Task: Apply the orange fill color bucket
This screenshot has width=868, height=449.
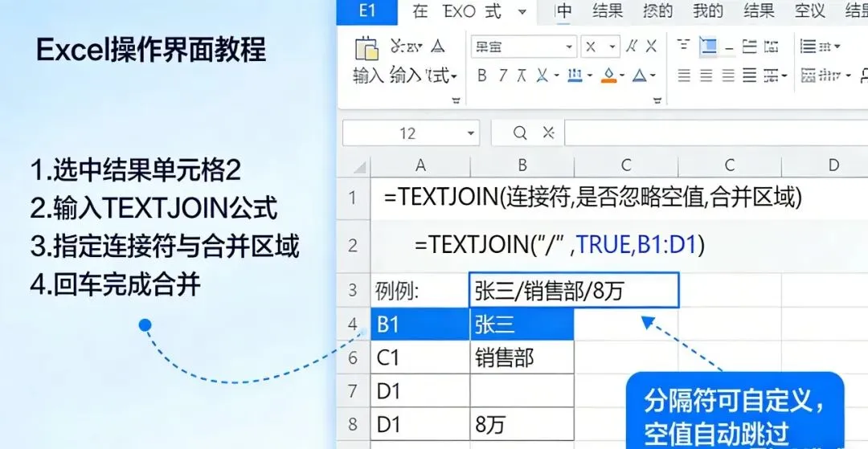Action: pyautogui.click(x=609, y=76)
